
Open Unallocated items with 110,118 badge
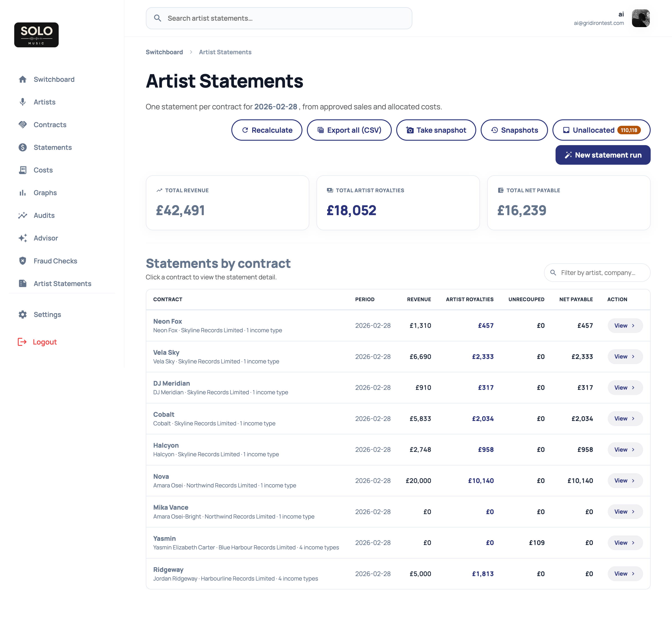(601, 130)
